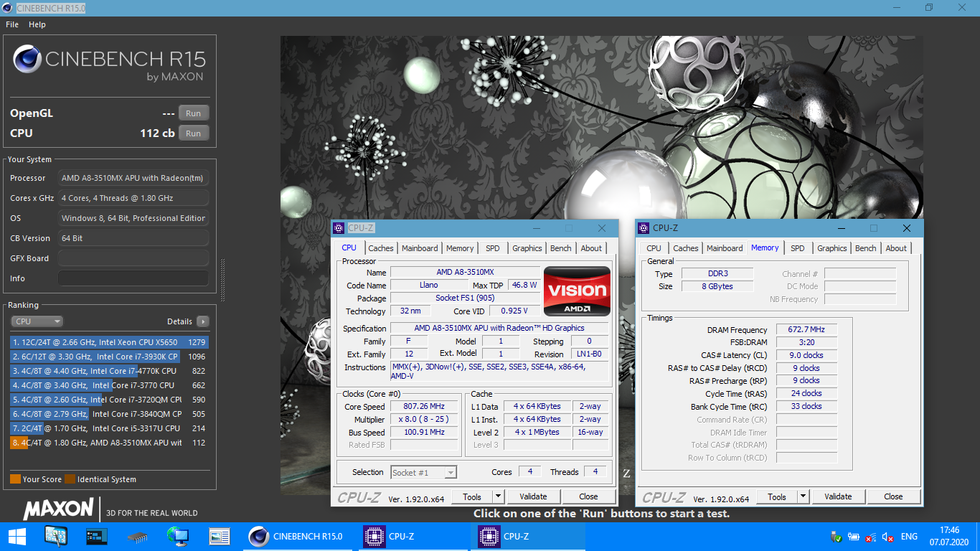Click the GFX Board field in Your System
Screen dimensions: 980x551
click(x=133, y=258)
